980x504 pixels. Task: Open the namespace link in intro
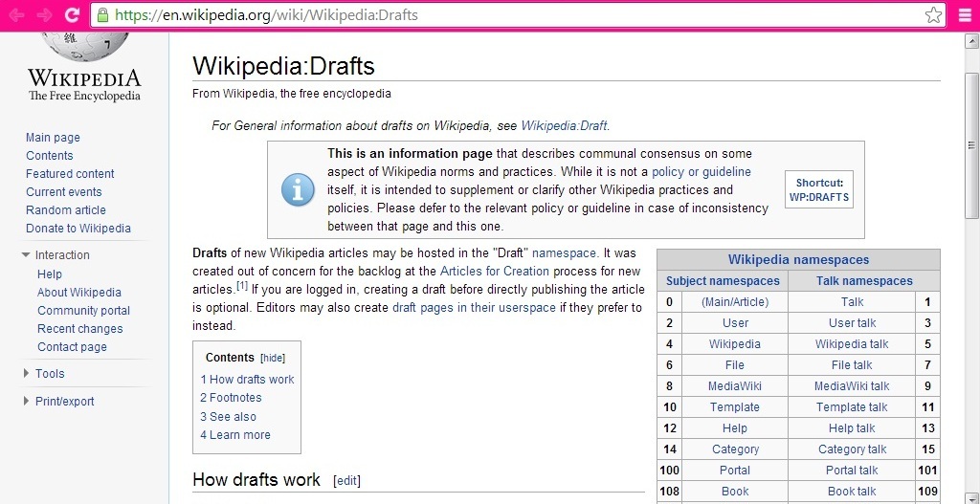point(565,252)
